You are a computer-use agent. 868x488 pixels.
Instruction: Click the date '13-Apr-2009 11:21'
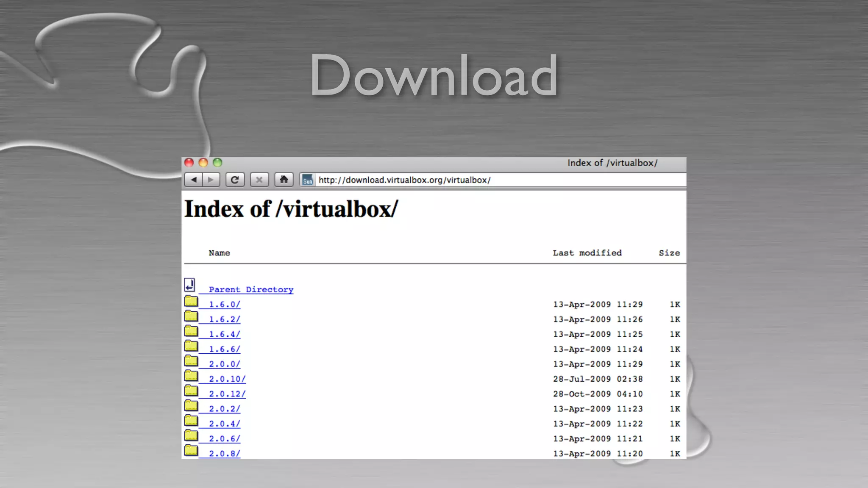[x=598, y=439]
